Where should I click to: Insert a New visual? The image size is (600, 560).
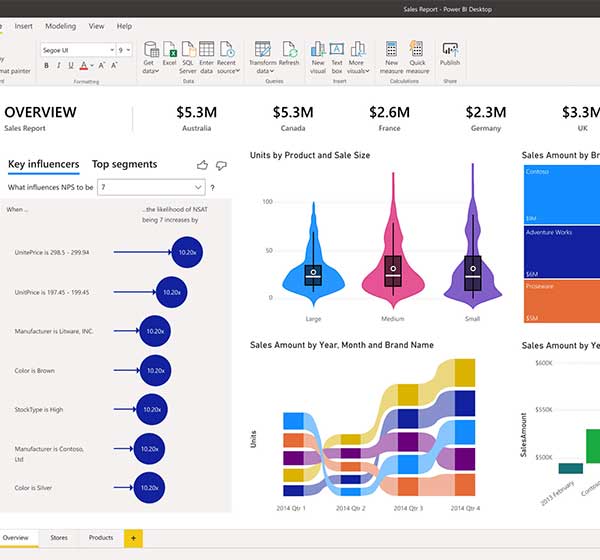tap(318, 56)
